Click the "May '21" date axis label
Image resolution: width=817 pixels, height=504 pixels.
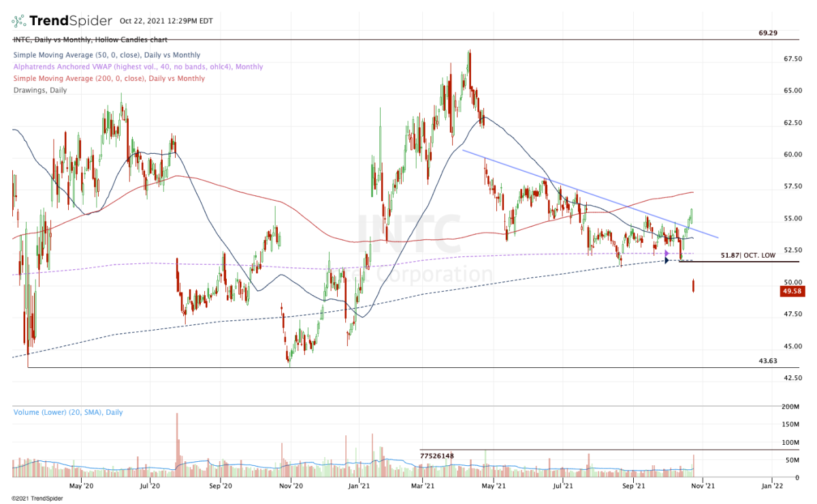494,486
